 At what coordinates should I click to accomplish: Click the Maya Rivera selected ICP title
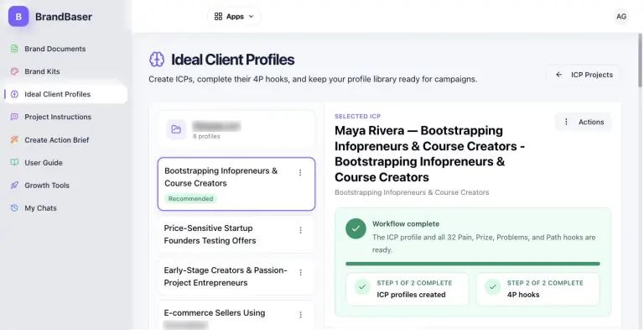tap(429, 154)
